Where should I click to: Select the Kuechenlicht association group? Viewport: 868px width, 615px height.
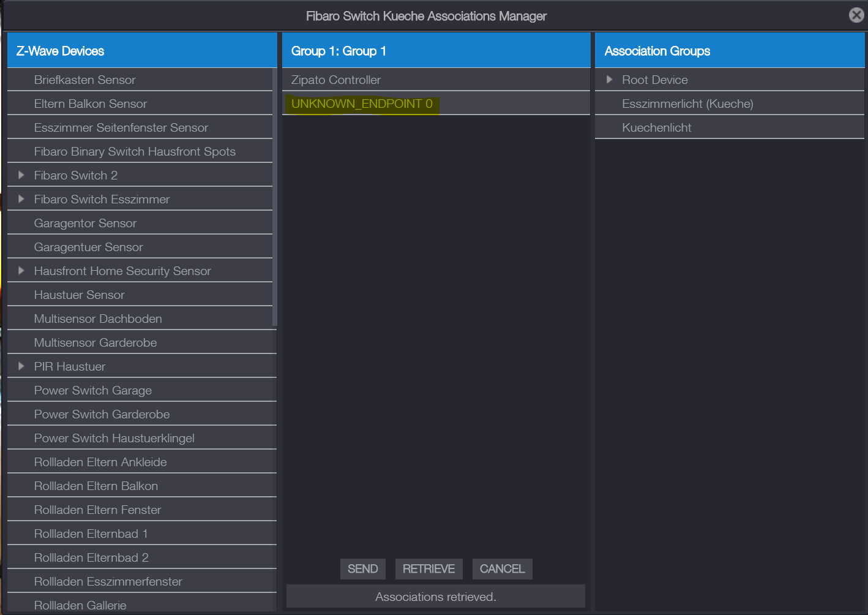(x=656, y=127)
